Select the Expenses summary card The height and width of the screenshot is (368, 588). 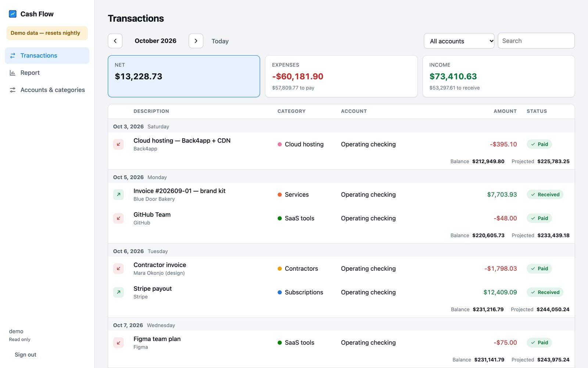click(341, 76)
